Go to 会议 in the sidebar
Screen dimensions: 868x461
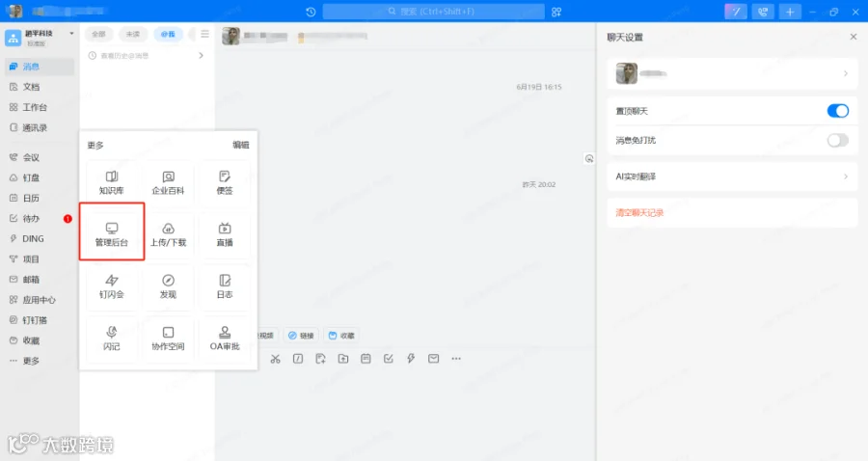pos(40,158)
